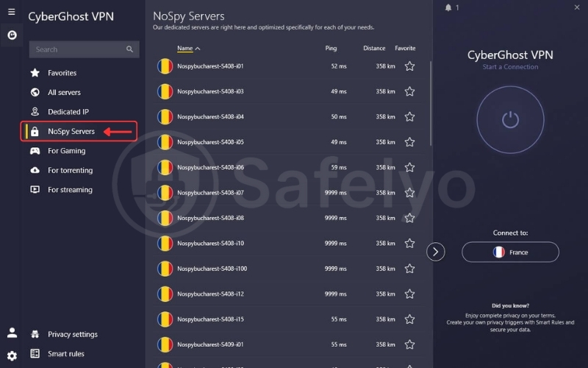Click the notification bell icon
The width and height of the screenshot is (588, 368).
click(x=448, y=7)
